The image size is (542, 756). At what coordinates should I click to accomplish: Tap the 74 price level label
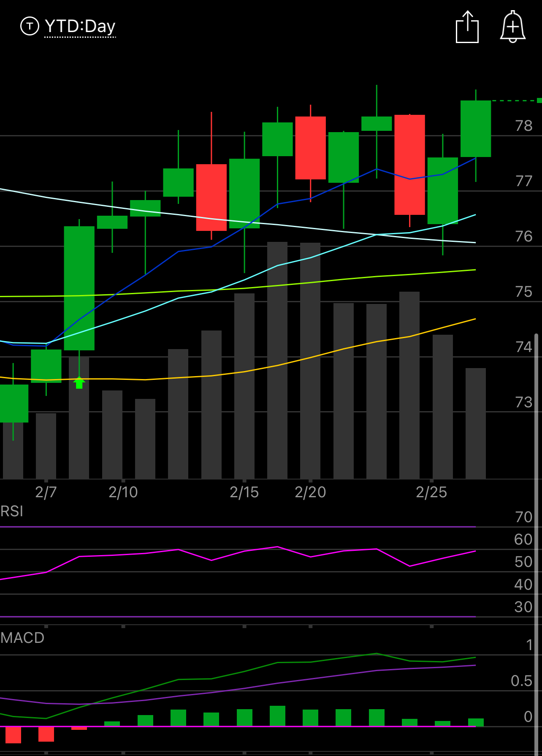point(524,347)
